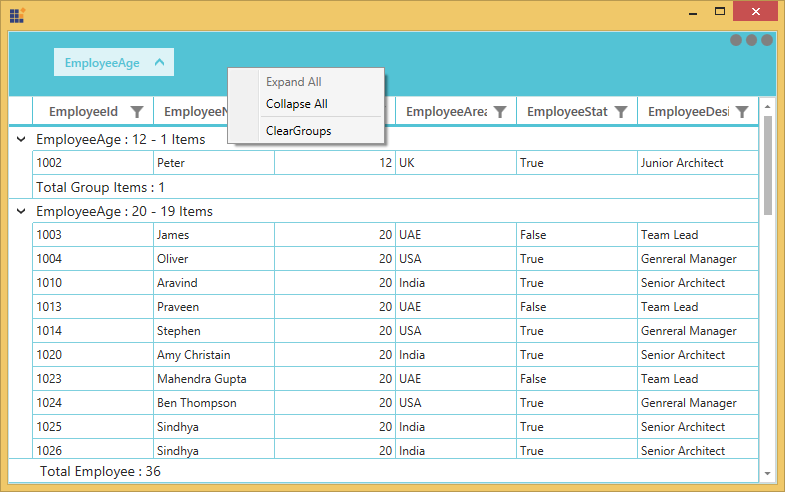Select cell with ID 1010
785x492 pixels.
(93, 283)
